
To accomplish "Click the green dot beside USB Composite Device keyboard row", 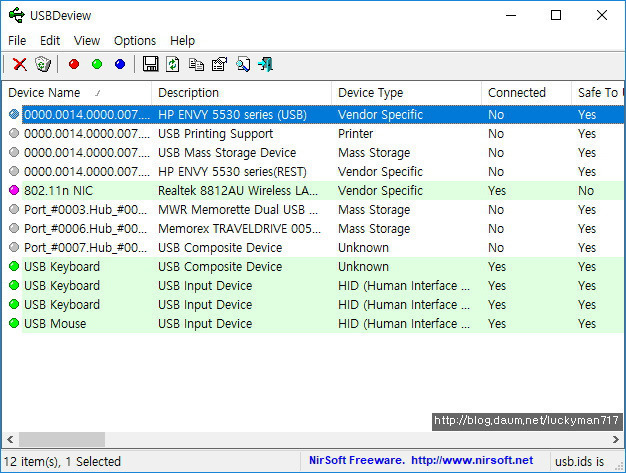I will coord(14,266).
